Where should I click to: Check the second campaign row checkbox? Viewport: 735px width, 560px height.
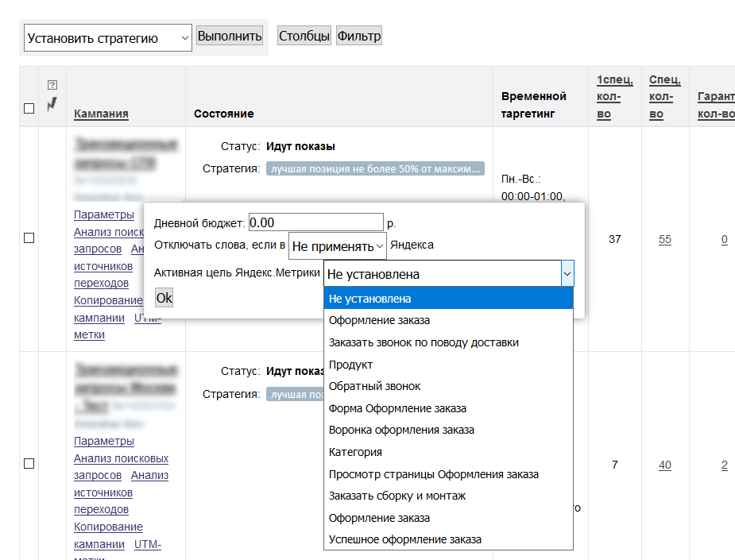coord(29,464)
